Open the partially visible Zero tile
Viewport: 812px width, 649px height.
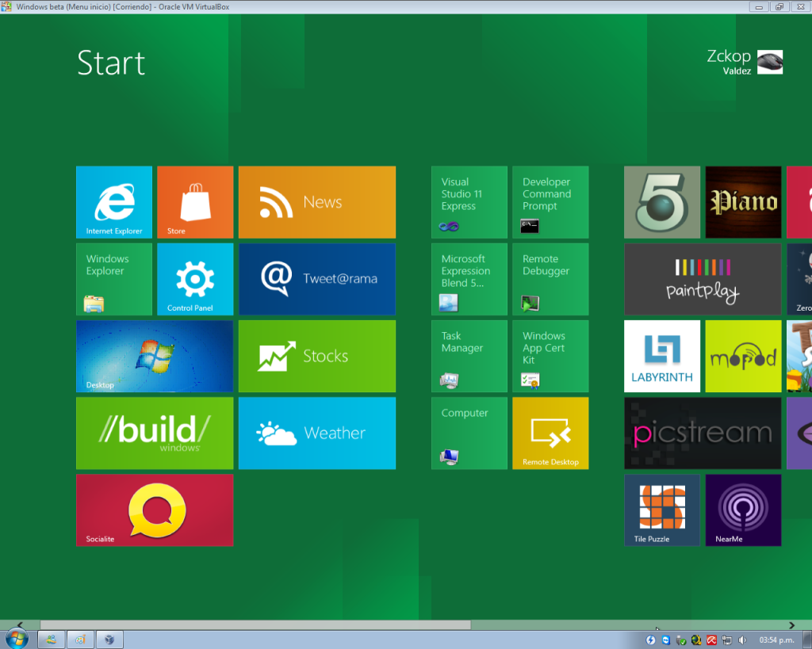click(x=799, y=279)
